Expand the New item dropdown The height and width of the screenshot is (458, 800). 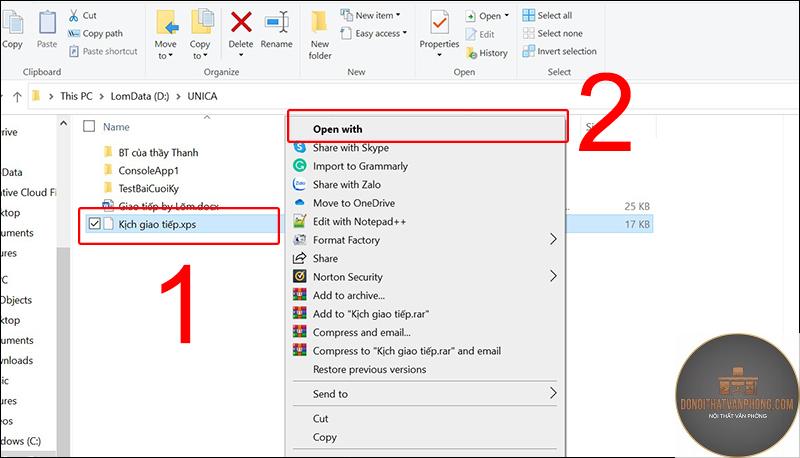[x=398, y=15]
